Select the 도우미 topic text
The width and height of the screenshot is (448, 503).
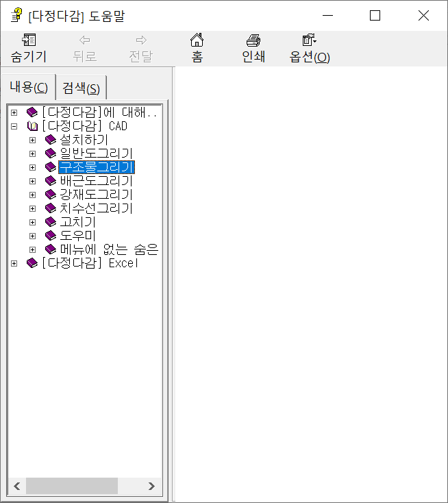click(x=78, y=236)
